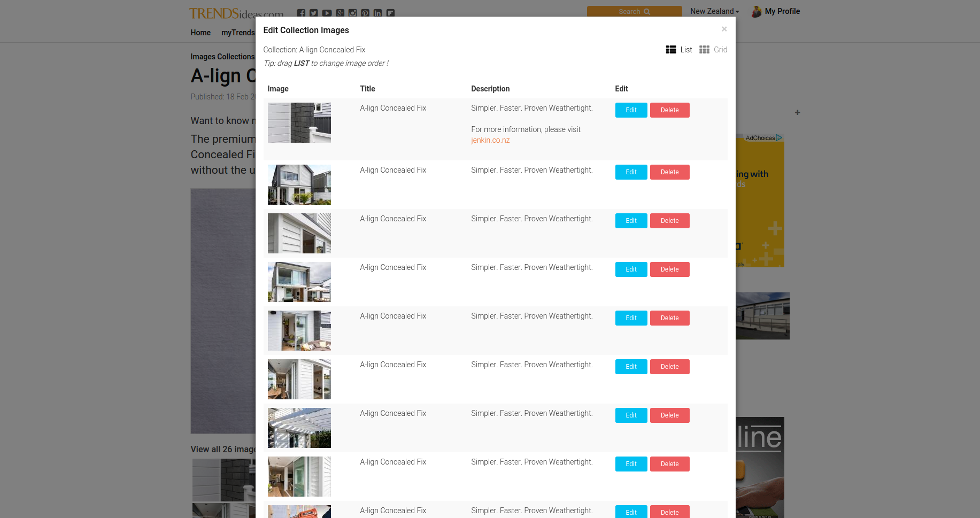Click the My Profile avatar icon
The height and width of the screenshot is (518, 980).
pyautogui.click(x=757, y=11)
